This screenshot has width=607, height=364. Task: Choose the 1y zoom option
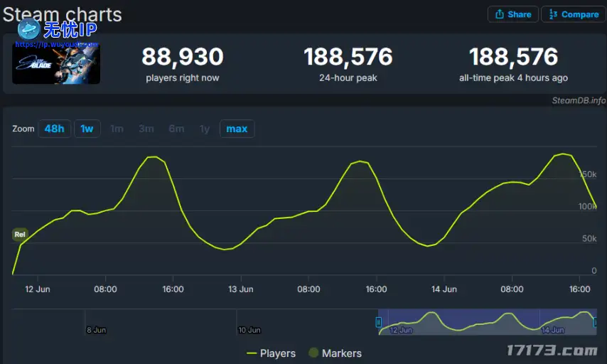pos(205,129)
